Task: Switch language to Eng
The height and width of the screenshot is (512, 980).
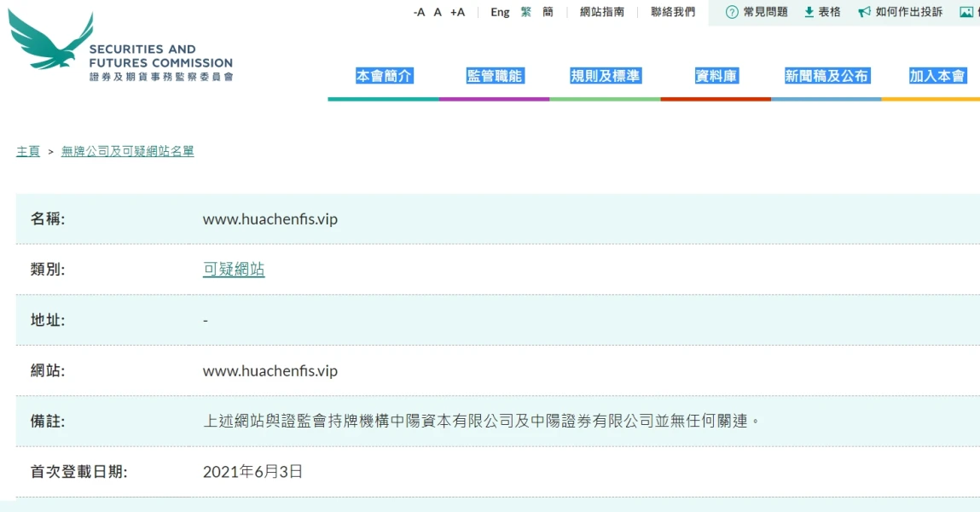Action: coord(500,12)
